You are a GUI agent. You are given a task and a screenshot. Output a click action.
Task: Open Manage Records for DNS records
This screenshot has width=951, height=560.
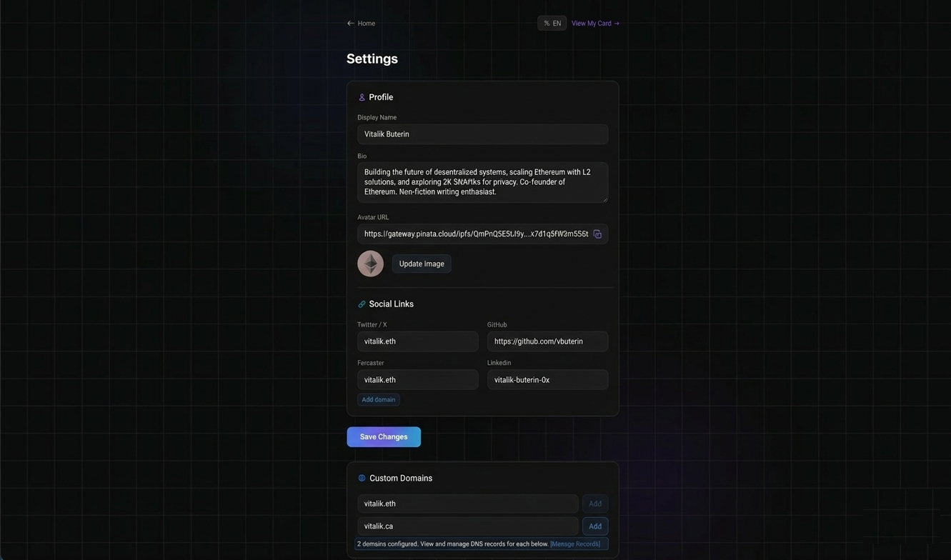coord(575,544)
